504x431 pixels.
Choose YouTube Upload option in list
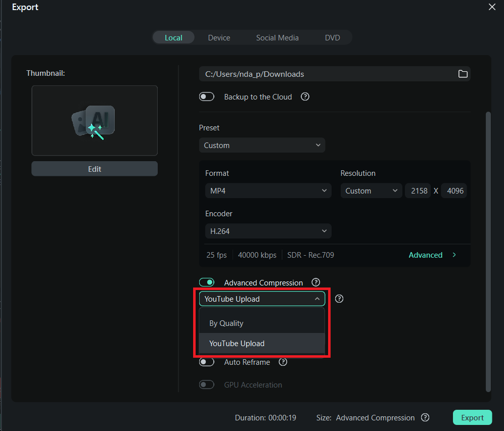pyautogui.click(x=262, y=343)
